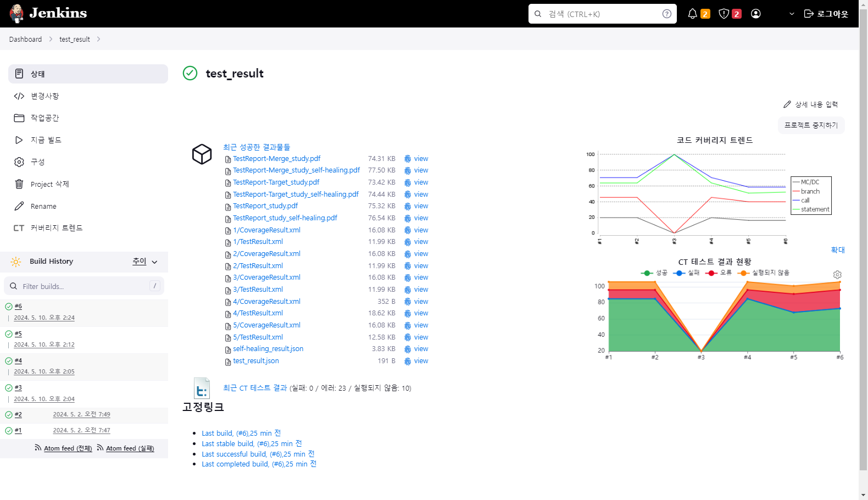Click the success status icon for build #1
This screenshot has width=868, height=500.
(x=9, y=431)
